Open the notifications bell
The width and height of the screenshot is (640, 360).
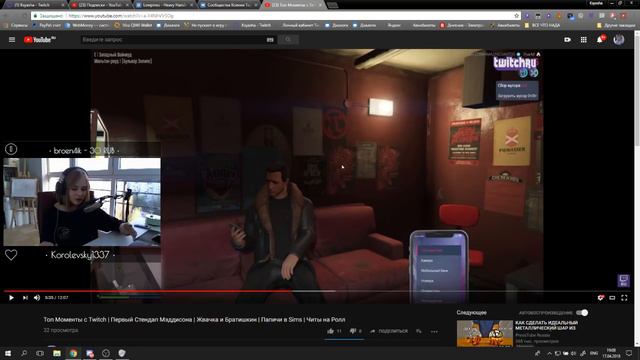[x=600, y=40]
